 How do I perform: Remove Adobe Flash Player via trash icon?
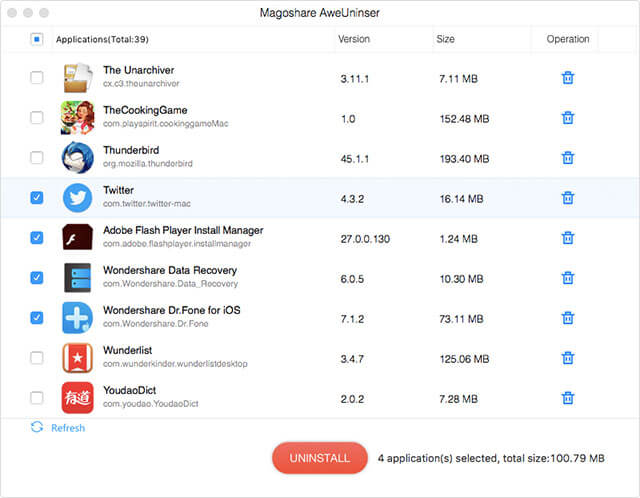point(568,238)
